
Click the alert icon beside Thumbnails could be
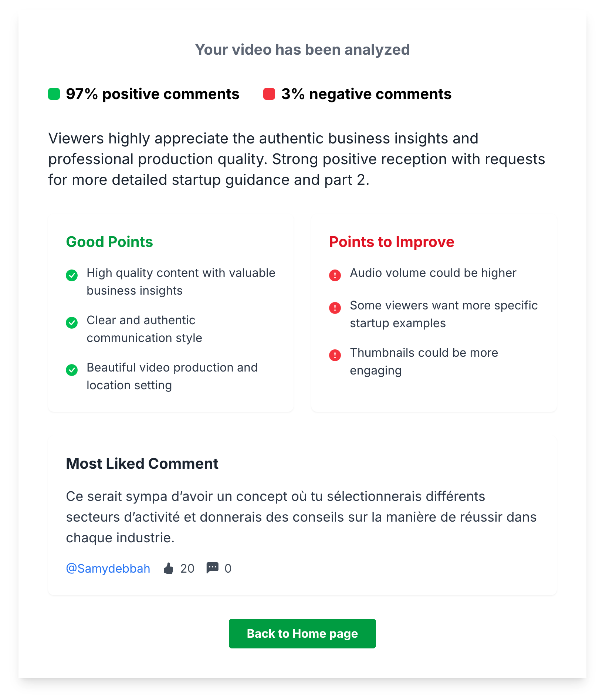point(335,355)
